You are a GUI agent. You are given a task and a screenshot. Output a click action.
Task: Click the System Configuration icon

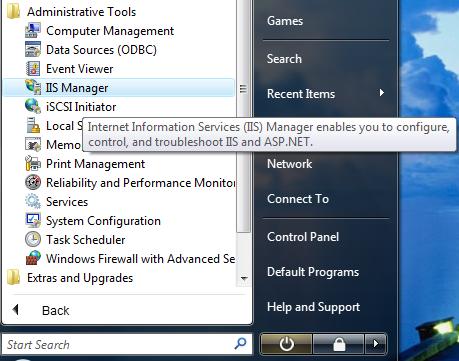point(33,221)
